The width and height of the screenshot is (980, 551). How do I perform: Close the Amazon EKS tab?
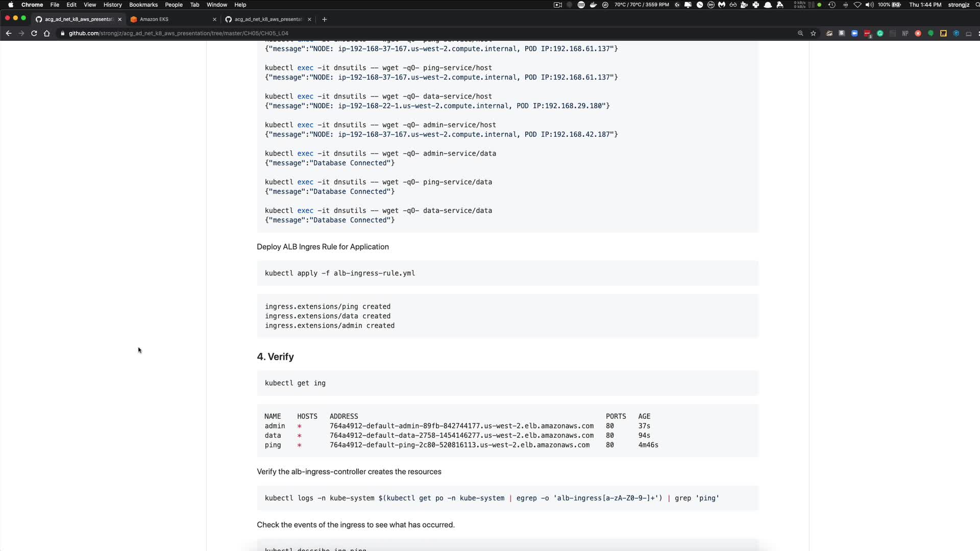pos(214,19)
